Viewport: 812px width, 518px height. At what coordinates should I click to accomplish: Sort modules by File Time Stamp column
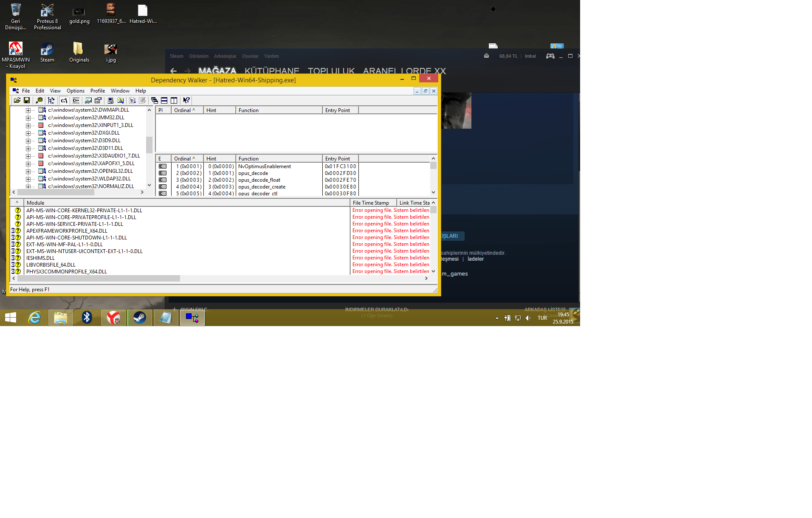[x=373, y=203]
